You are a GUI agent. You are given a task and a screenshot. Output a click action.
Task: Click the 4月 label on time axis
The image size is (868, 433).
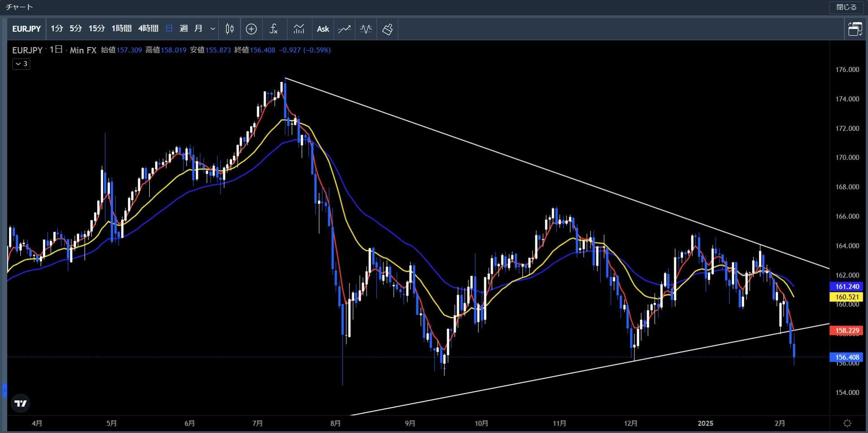(x=37, y=423)
